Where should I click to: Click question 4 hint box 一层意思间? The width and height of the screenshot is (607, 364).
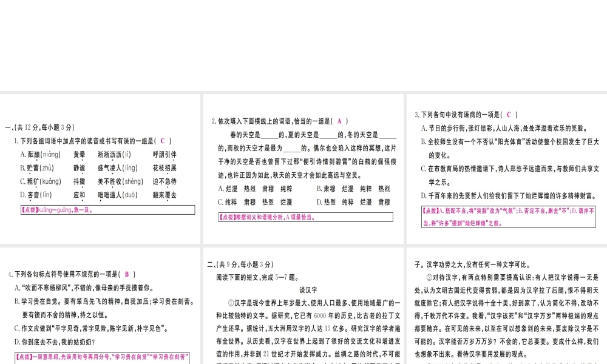coord(102,358)
